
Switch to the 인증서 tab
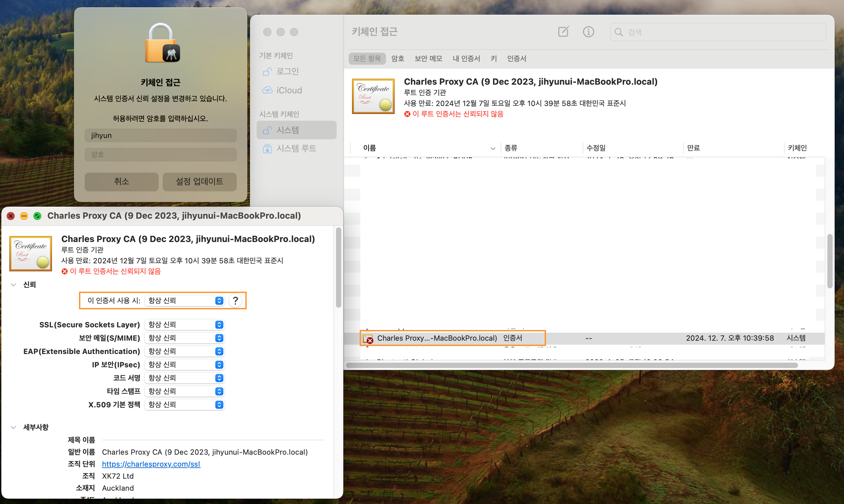516,58
